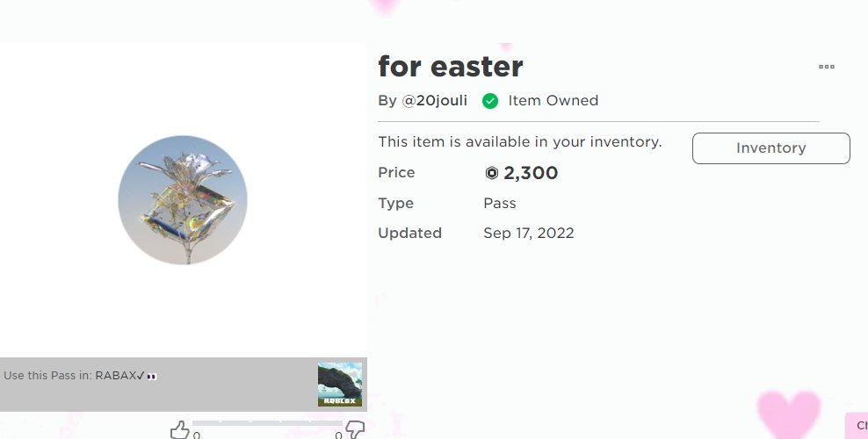Open creator profile @20jouli
Viewport: 868px width, 439px height.
[x=435, y=101]
